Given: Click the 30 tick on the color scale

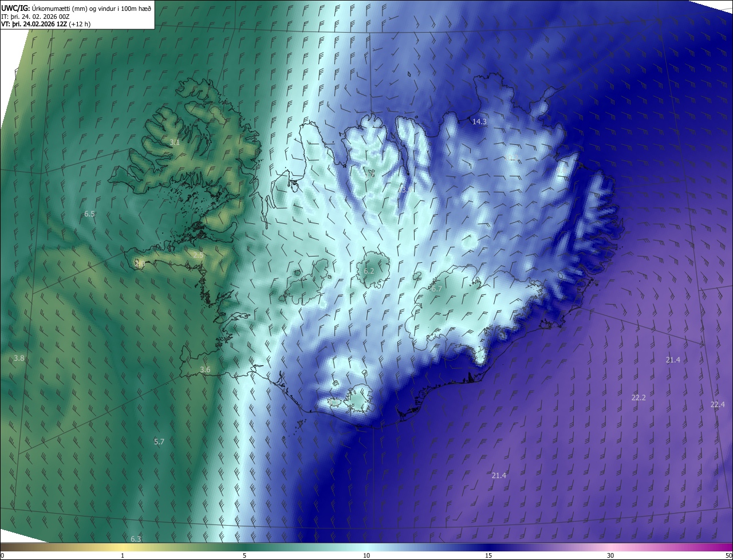Looking at the screenshot, I should click(610, 555).
